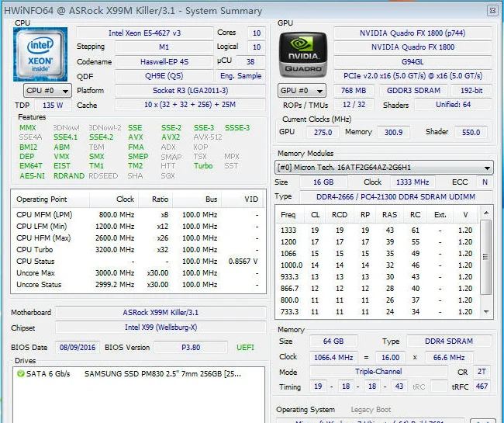
Task: Click the Eng. Sample field
Action: (x=240, y=76)
